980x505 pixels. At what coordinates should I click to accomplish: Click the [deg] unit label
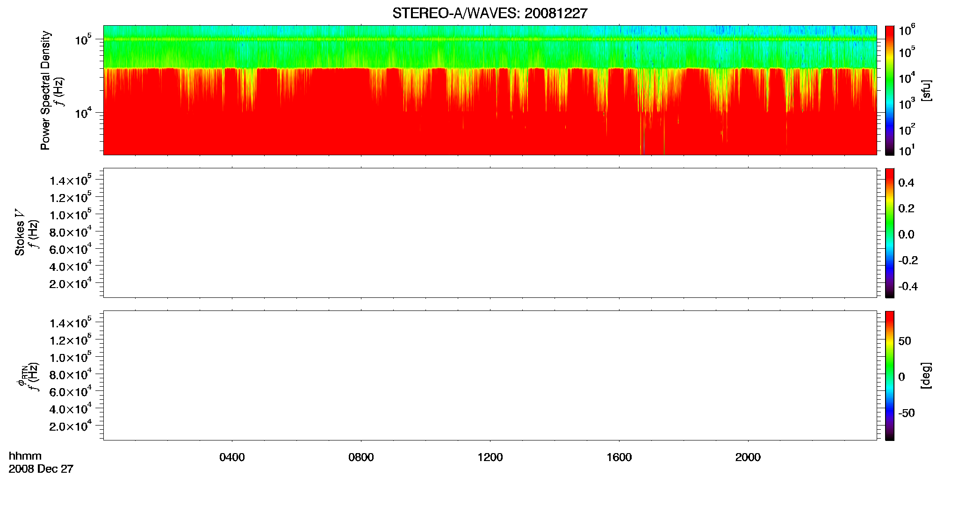(x=926, y=375)
